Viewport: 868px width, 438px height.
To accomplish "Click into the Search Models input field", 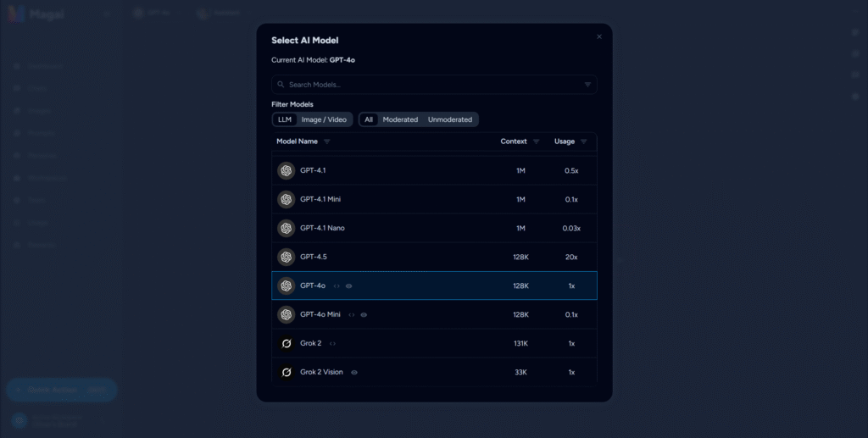I will (434, 85).
